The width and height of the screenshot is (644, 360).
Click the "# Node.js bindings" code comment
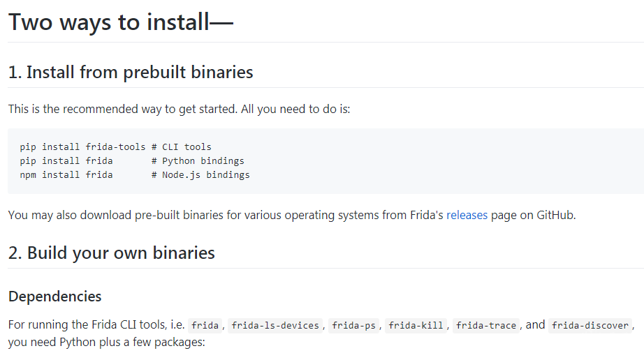pyautogui.click(x=200, y=175)
